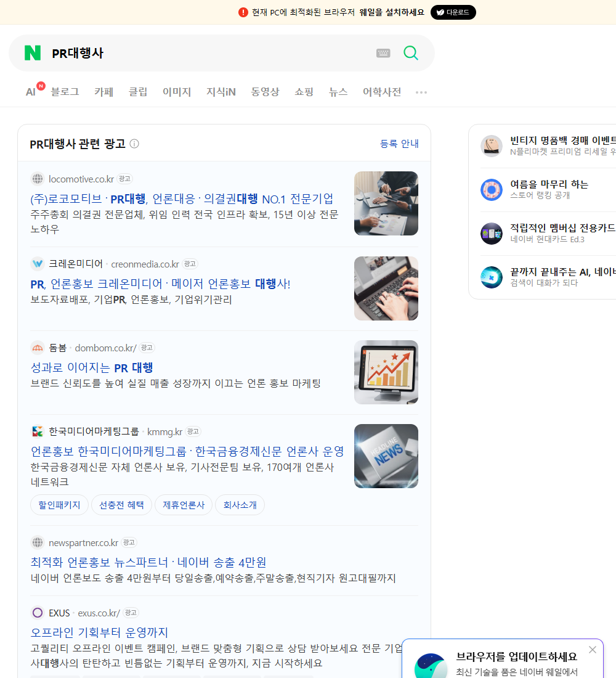Open the HEADLINE NEWS thumbnail

pyautogui.click(x=386, y=456)
